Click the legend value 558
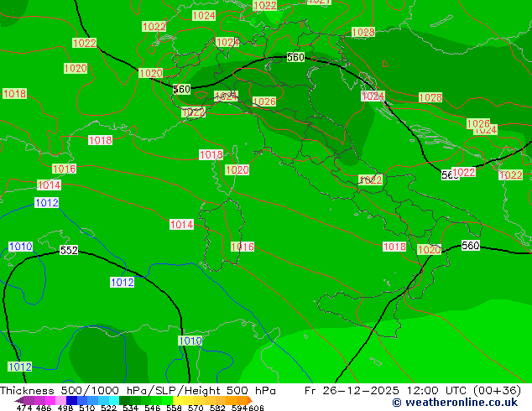This screenshot has height=411, width=532. click(174, 408)
